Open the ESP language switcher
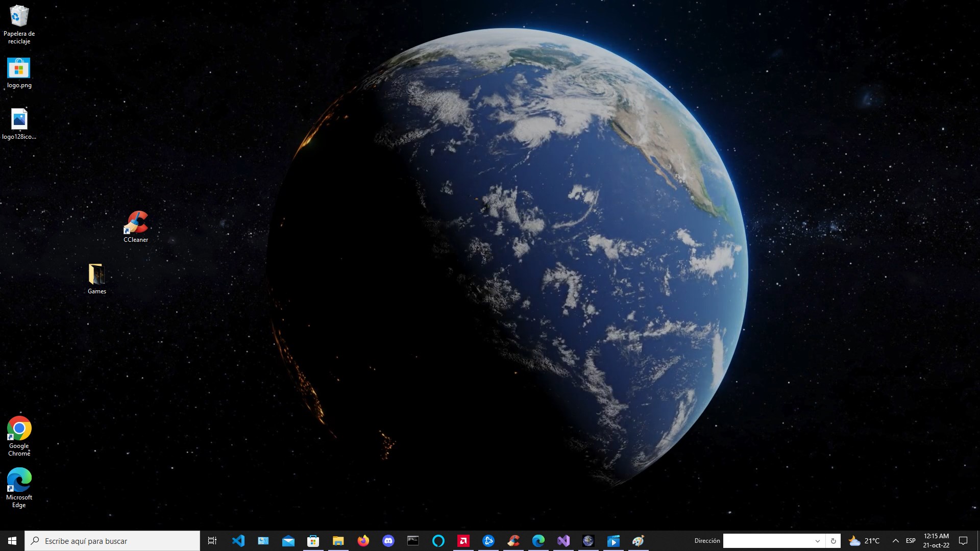 [911, 540]
